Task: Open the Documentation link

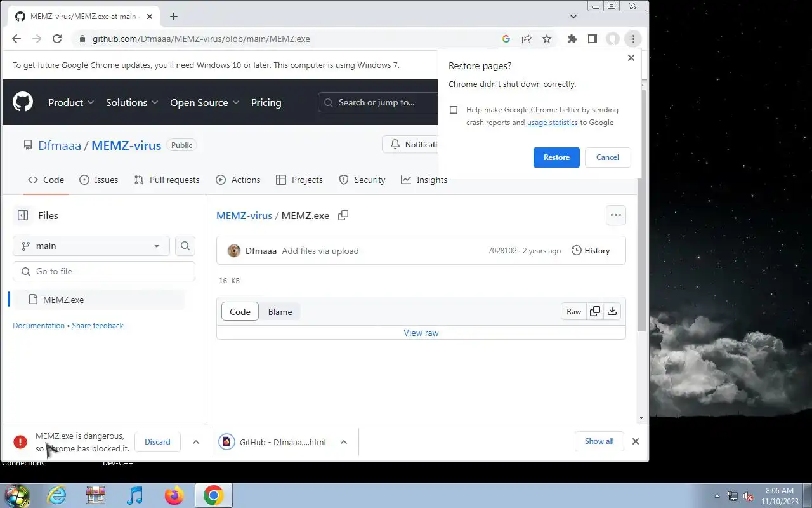Action: [x=39, y=326]
